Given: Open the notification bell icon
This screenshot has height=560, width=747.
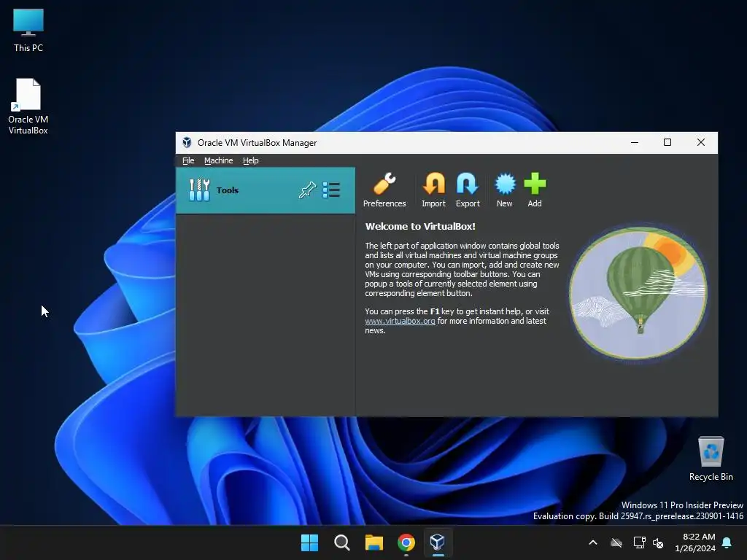Looking at the screenshot, I should tap(727, 542).
